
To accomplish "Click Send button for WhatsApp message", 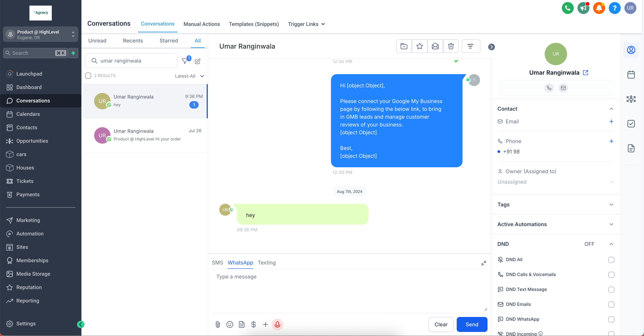I will [x=472, y=324].
